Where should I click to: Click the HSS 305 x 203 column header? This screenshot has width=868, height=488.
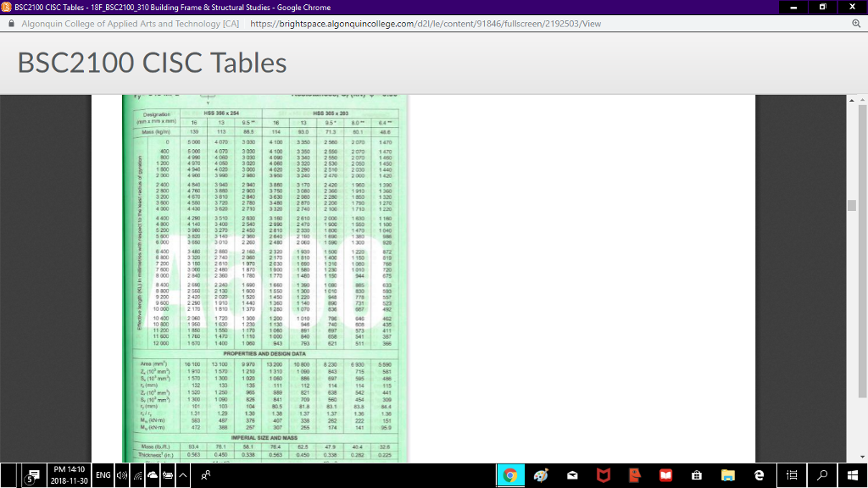331,113
